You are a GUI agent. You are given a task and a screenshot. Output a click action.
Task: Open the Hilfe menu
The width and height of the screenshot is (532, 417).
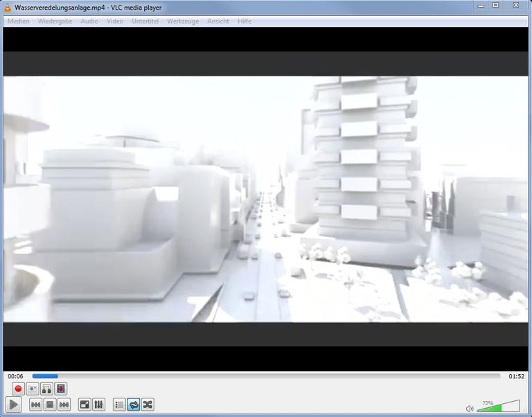[245, 21]
